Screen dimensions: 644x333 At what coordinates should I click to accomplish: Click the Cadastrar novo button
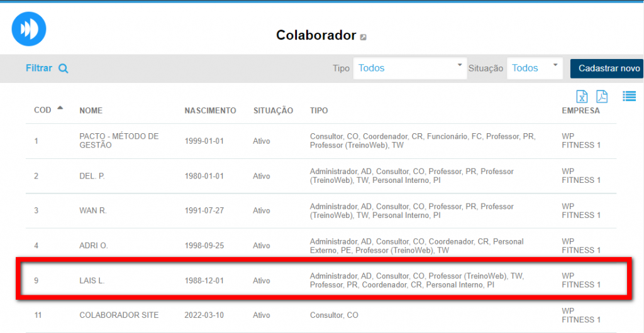click(x=607, y=68)
